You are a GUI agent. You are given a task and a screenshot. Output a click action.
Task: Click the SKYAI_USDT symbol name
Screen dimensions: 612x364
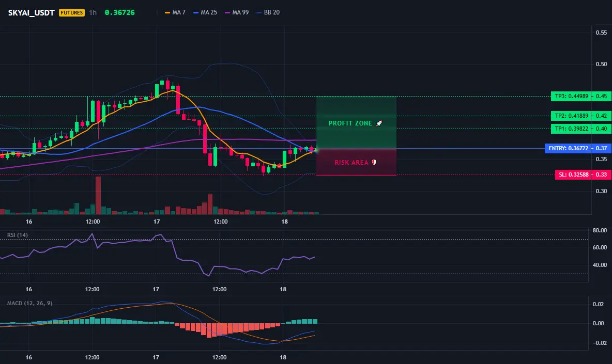point(31,12)
